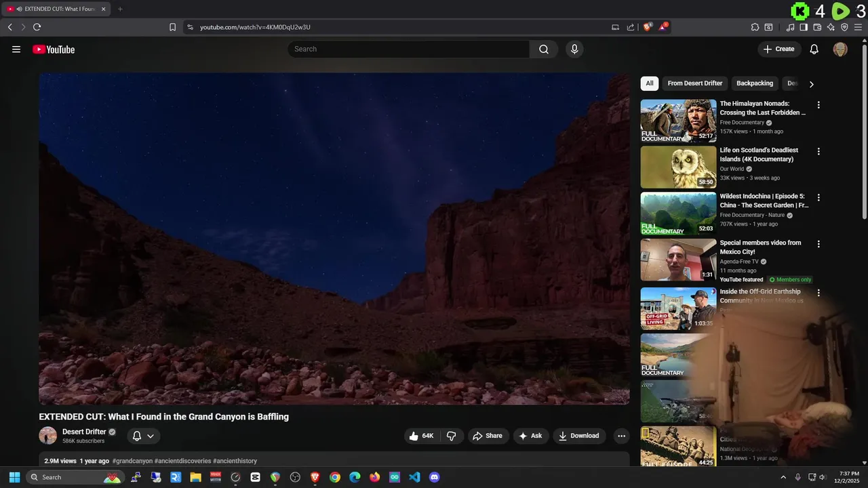Click the share page icon in address bar
Image resolution: width=868 pixels, height=488 pixels.
point(631,27)
